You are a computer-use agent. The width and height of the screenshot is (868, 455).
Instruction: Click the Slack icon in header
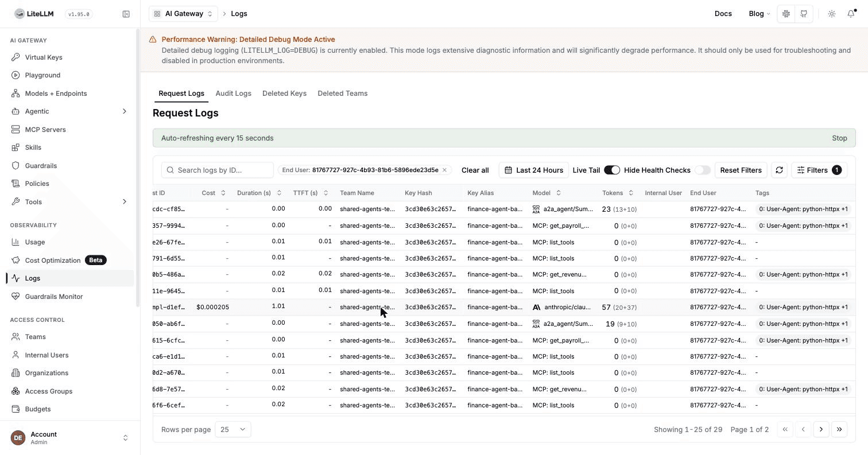786,14
